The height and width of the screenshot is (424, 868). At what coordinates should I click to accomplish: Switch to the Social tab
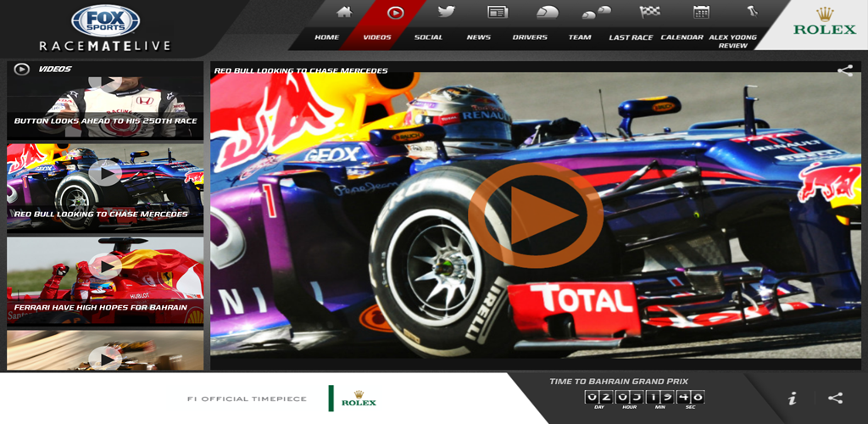(x=428, y=37)
